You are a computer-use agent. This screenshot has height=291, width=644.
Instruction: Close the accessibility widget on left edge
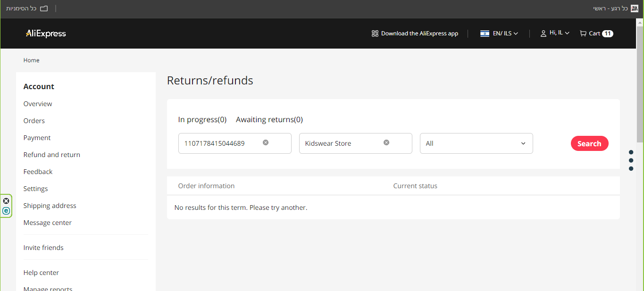[6, 201]
